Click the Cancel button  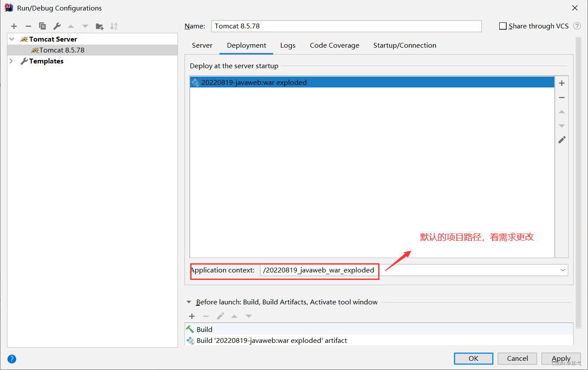[x=518, y=358]
